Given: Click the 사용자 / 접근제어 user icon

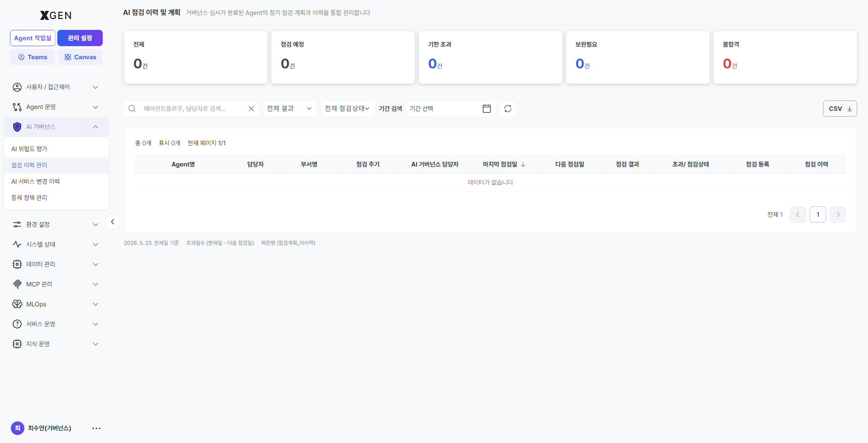Looking at the screenshot, I should tap(17, 87).
